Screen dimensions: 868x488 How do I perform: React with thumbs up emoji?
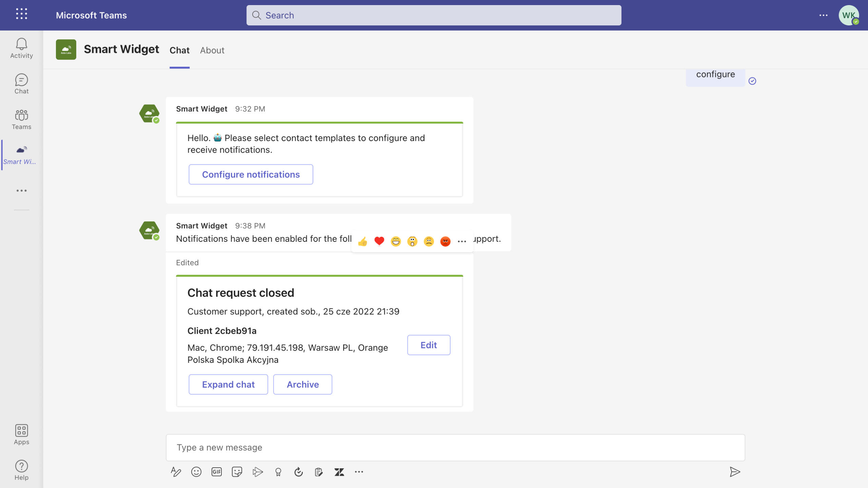click(x=362, y=241)
